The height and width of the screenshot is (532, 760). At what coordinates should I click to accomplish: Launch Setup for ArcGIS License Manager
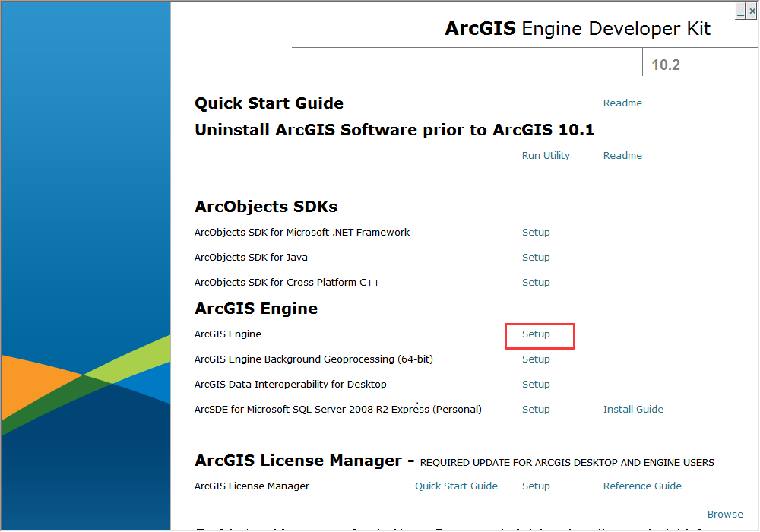coord(536,486)
